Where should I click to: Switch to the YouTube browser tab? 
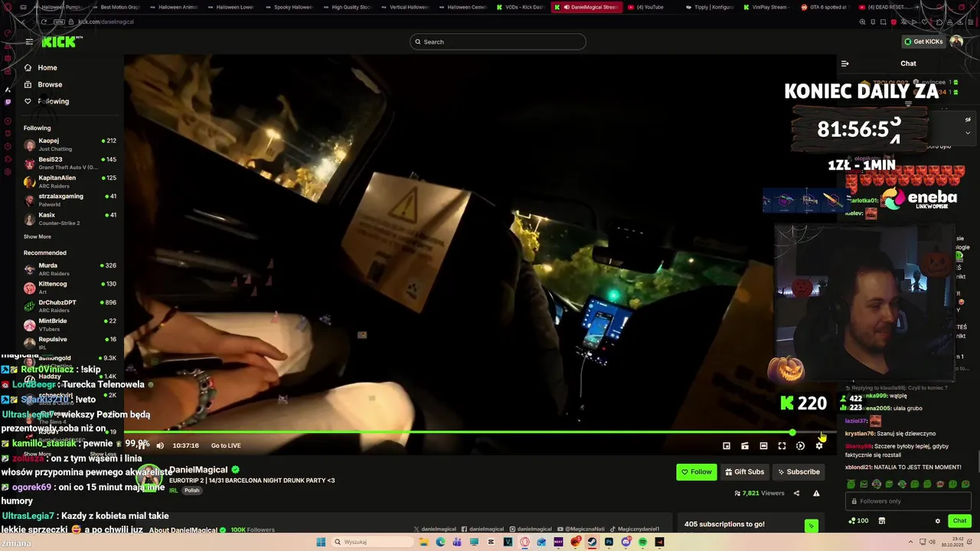[x=648, y=7]
